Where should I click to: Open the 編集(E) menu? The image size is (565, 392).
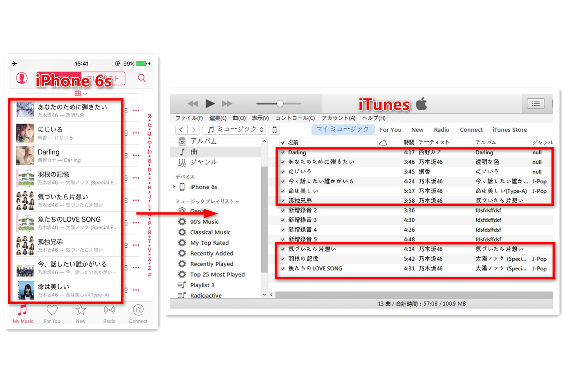tap(218, 118)
